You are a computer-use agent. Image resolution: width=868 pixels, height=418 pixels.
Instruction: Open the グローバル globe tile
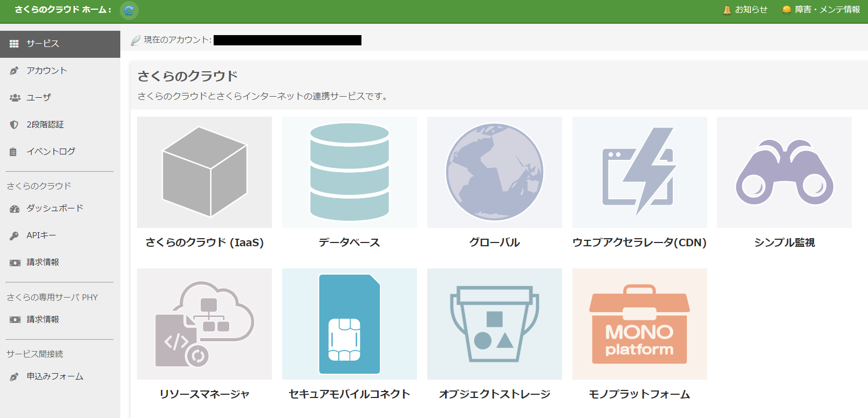tap(495, 172)
